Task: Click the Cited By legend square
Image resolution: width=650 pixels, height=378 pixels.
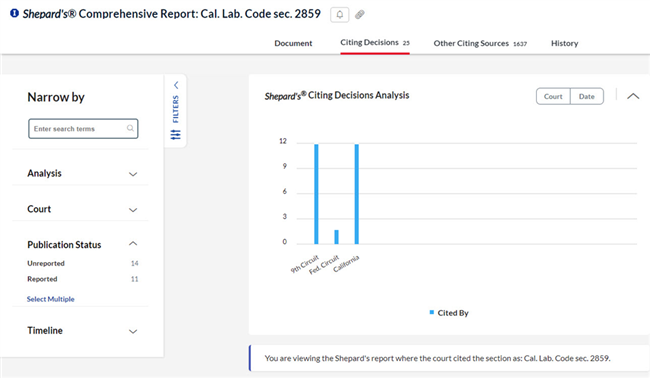Action: pos(432,312)
